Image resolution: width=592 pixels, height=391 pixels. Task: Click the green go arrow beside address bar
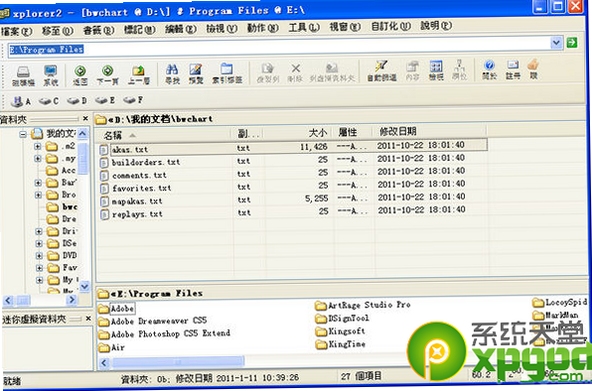572,42
